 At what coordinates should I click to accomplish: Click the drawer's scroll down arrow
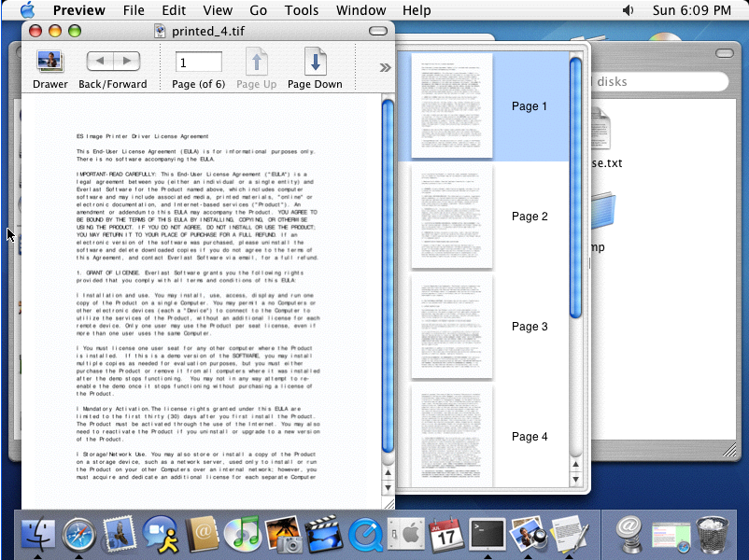pos(575,479)
